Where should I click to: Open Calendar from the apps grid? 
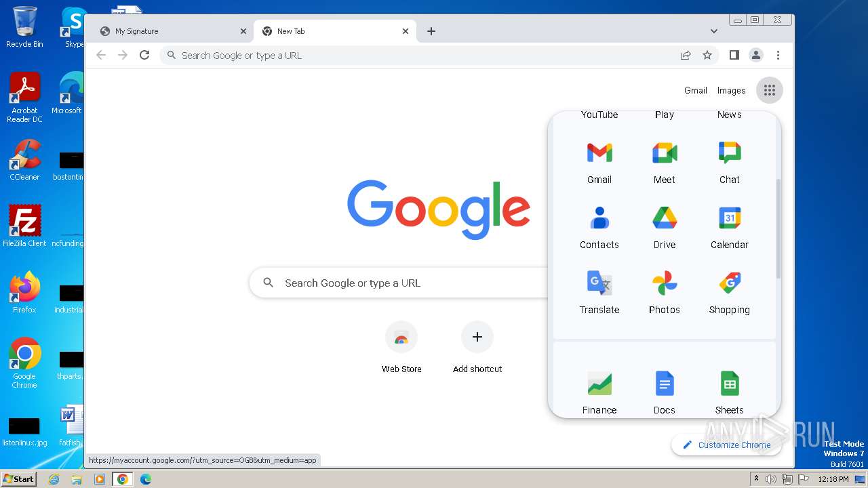click(x=730, y=228)
